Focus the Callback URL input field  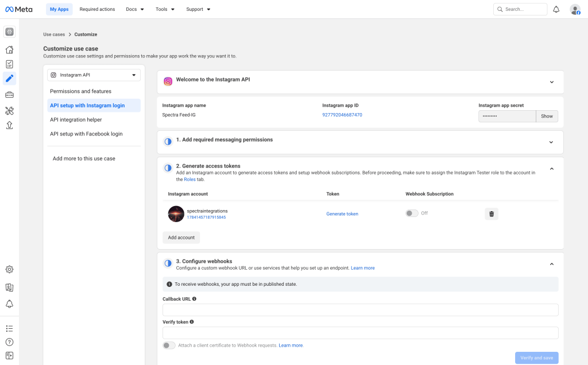361,310
